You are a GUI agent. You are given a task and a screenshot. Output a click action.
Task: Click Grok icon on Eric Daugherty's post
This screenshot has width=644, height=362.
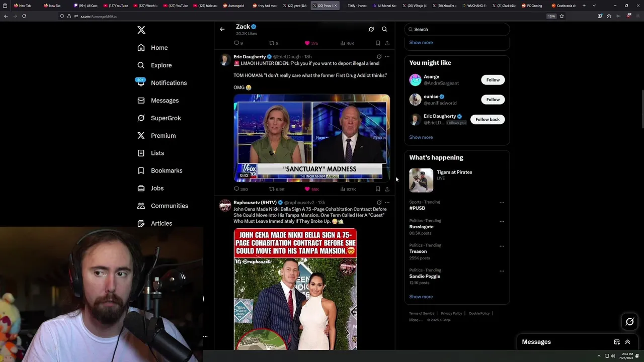(x=379, y=57)
